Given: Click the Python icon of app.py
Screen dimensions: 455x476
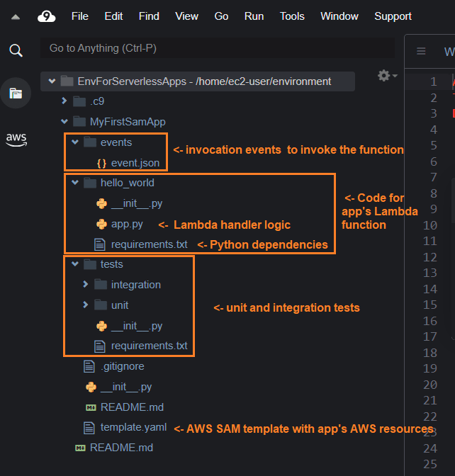Looking at the screenshot, I should pyautogui.click(x=101, y=225).
